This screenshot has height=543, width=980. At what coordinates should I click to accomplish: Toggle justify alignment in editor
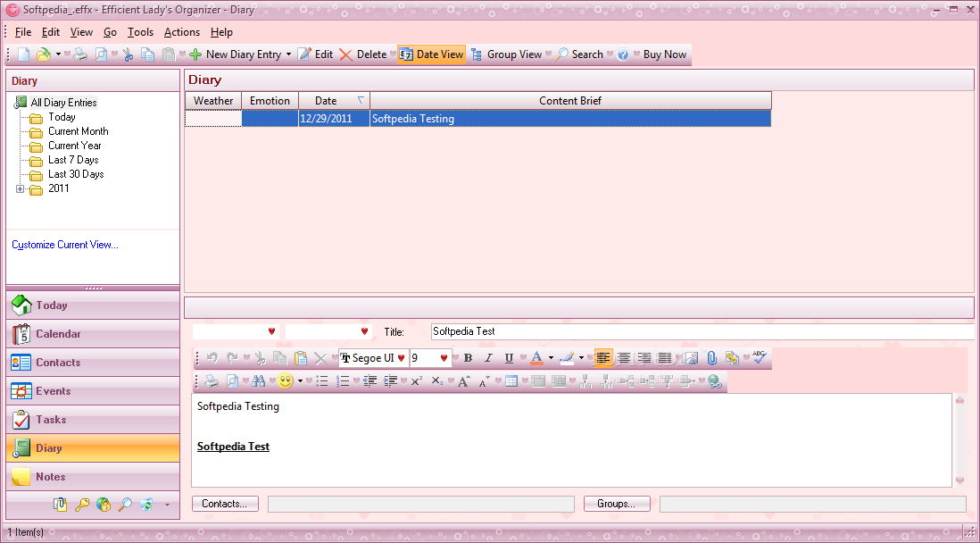point(665,358)
